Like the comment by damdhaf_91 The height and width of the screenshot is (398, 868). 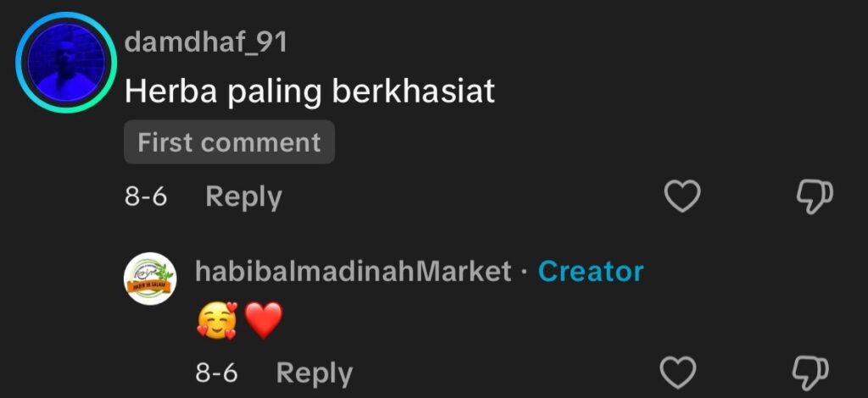[682, 196]
